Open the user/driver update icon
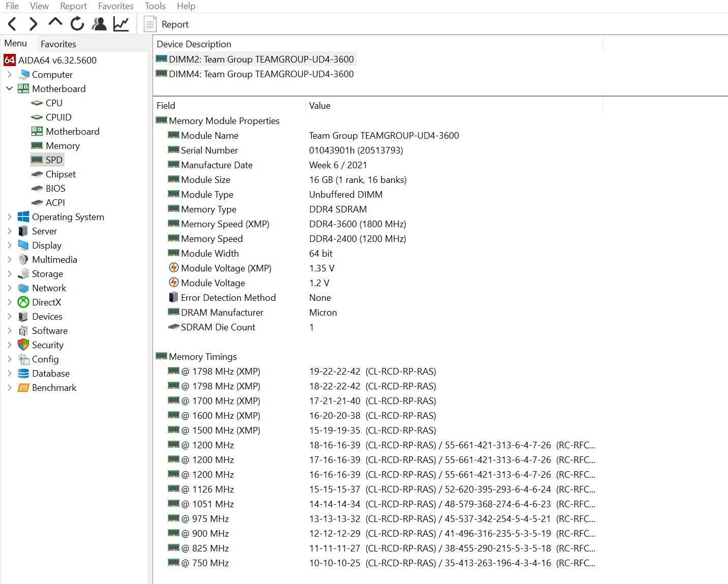728x584 pixels. (99, 24)
